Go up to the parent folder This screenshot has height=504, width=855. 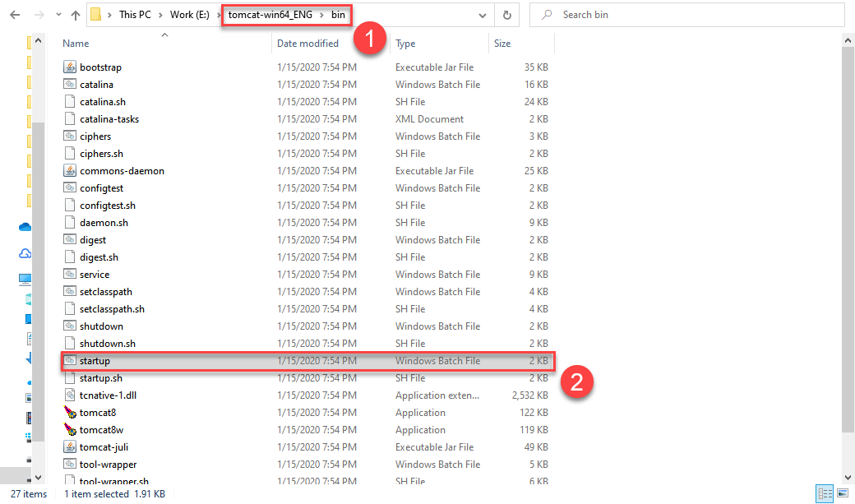click(76, 14)
